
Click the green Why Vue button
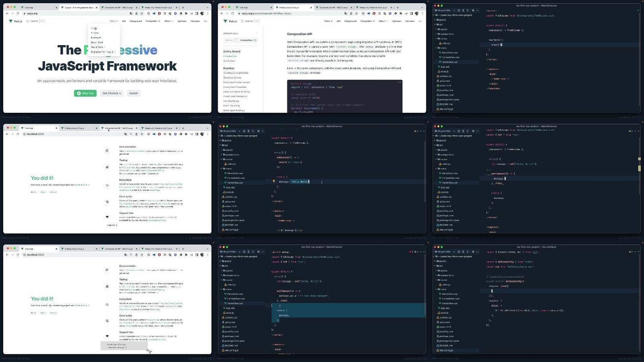click(x=85, y=93)
